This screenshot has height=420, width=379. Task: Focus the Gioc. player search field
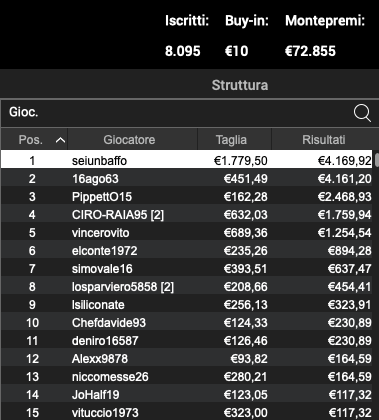177,113
